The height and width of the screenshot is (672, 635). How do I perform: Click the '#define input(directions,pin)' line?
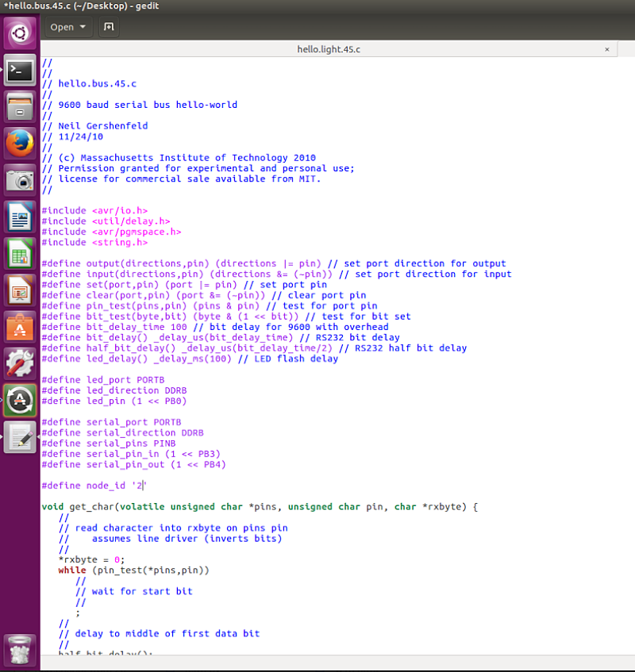[276, 275]
